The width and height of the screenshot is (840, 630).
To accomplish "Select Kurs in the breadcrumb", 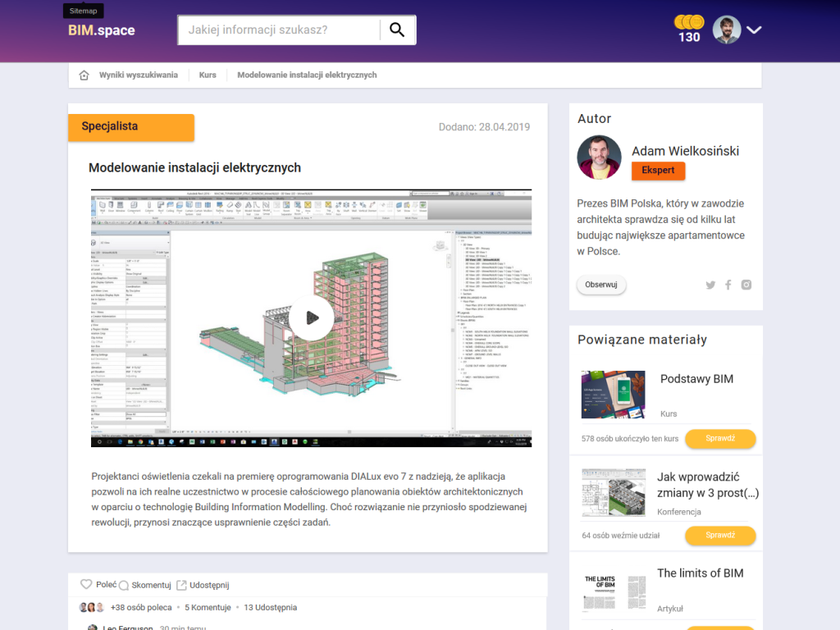I will click(x=208, y=74).
